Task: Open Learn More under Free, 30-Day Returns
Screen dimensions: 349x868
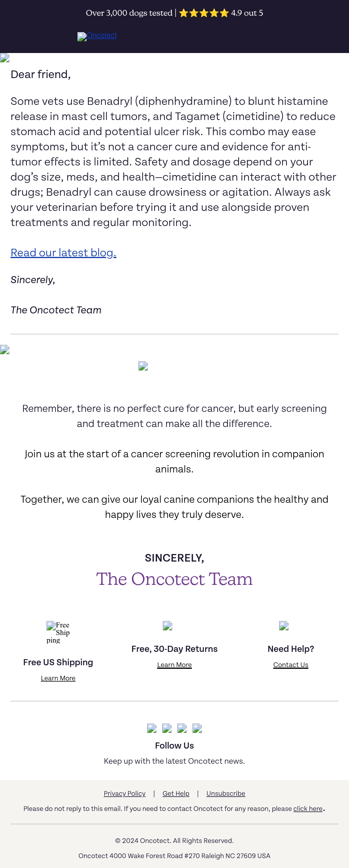Action: tap(174, 664)
